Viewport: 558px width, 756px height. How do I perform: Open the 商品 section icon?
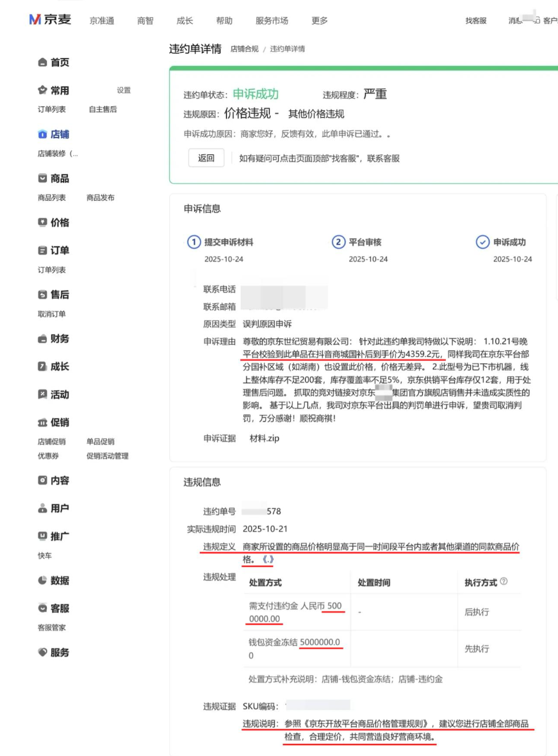point(42,178)
